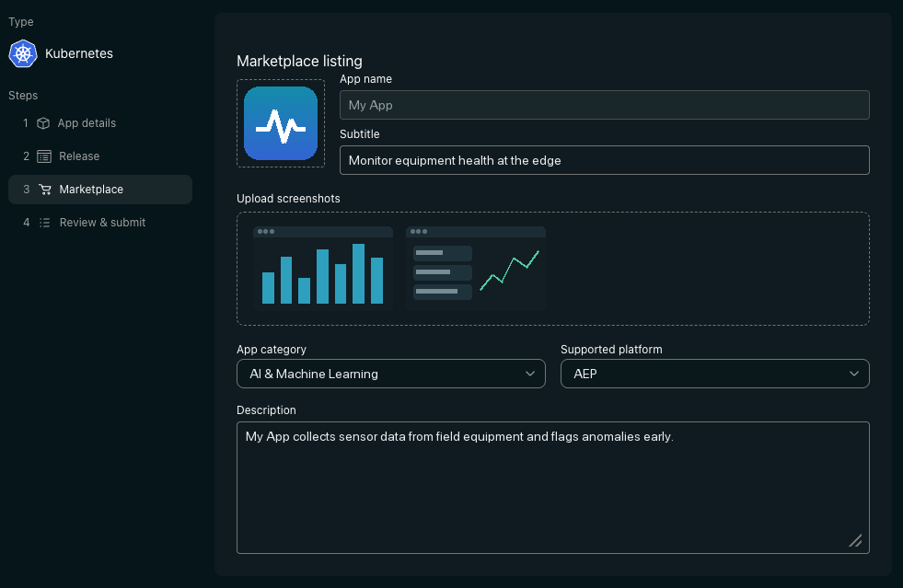Viewport: 903px width, 588px height.
Task: Click the App category chevron arrow
Action: (x=530, y=374)
